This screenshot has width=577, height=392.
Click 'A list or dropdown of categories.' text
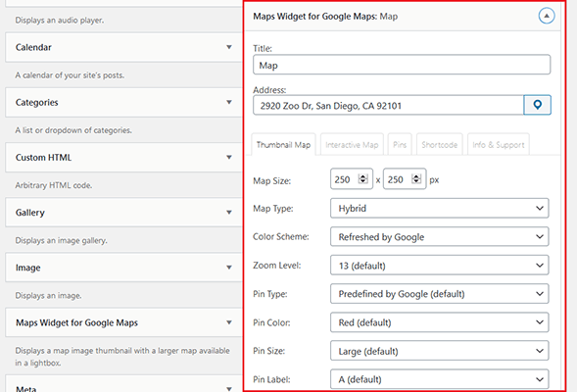73,130
